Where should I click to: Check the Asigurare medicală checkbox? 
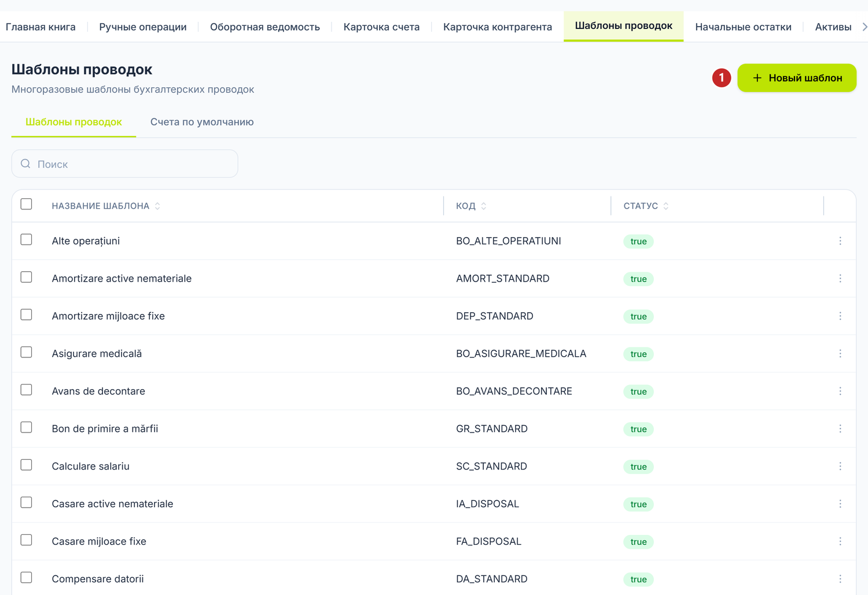pyautogui.click(x=26, y=352)
